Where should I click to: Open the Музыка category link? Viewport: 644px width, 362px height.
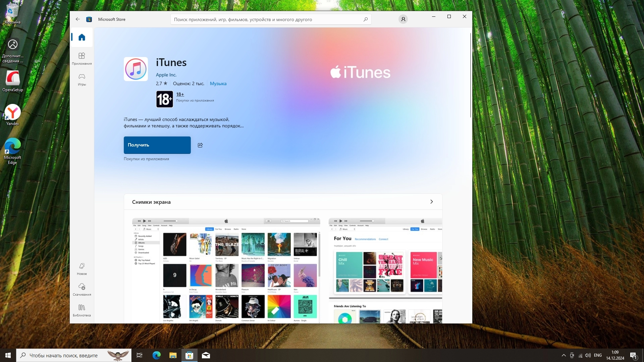(218, 83)
